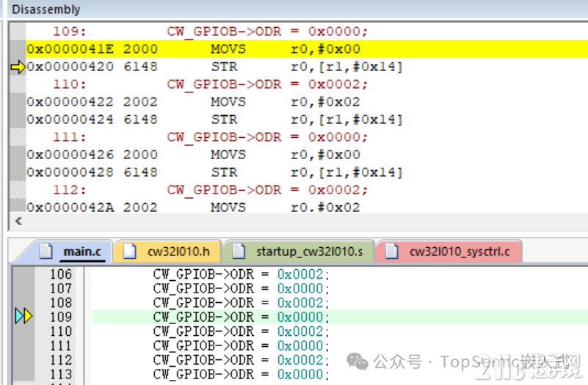Select the STR instruction at 0x00000428
The width and height of the screenshot is (588, 385).
pyautogui.click(x=214, y=172)
